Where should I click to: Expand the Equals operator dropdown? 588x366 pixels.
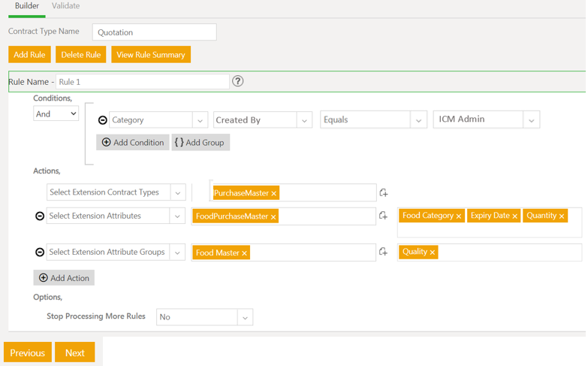point(418,120)
